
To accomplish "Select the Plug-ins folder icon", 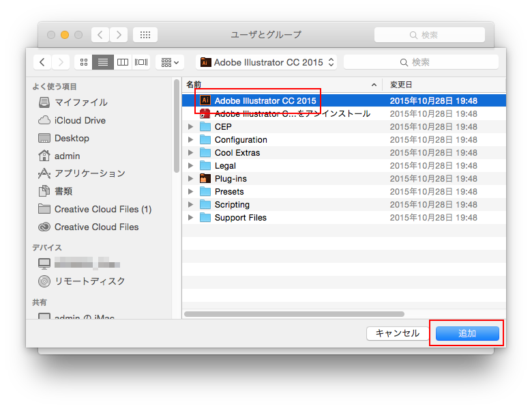I will click(205, 178).
